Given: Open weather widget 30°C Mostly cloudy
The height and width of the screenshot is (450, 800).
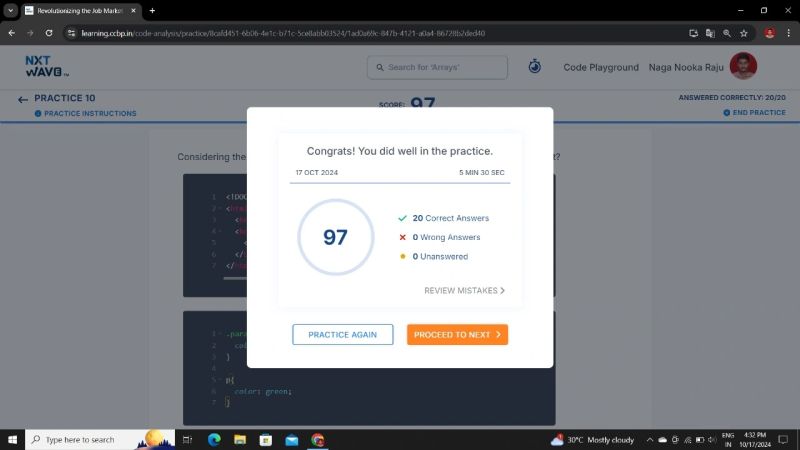Looking at the screenshot, I should point(592,439).
